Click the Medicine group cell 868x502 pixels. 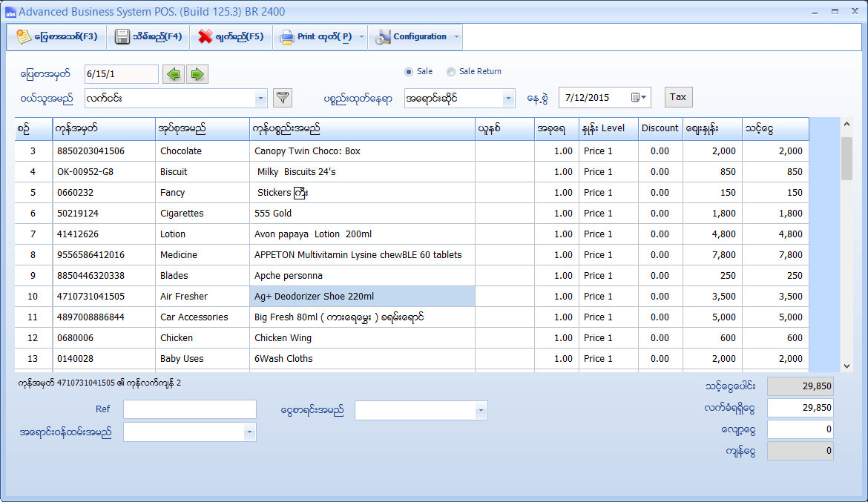point(203,255)
